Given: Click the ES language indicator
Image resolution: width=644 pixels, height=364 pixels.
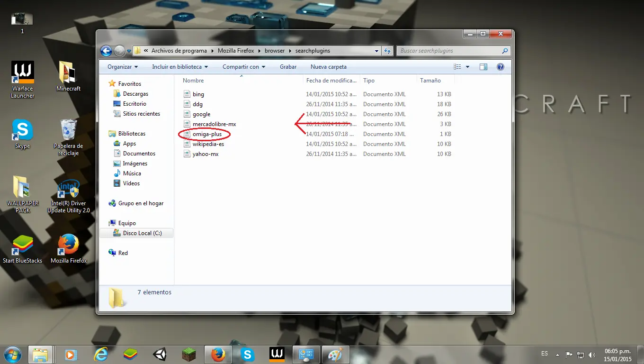Looking at the screenshot, I should click(x=545, y=354).
